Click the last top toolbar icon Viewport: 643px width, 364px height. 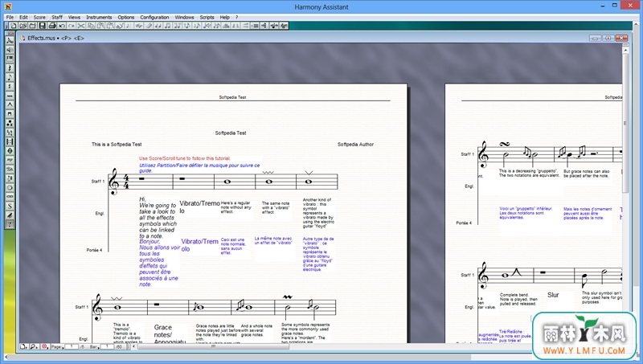284,26
